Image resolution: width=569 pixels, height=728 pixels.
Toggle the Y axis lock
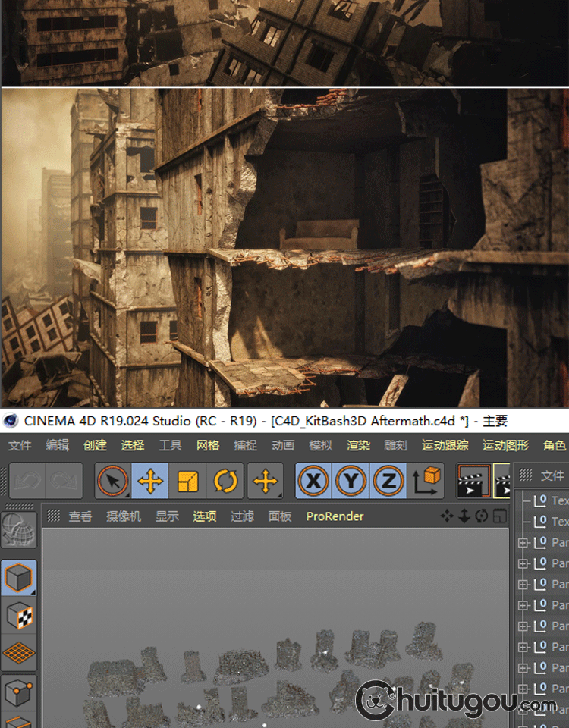coord(351,481)
